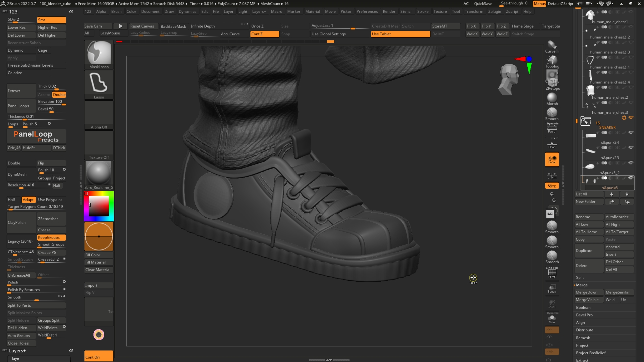Toggle visibility of SNEAKER folder eye
The image size is (644, 362).
tap(631, 118)
